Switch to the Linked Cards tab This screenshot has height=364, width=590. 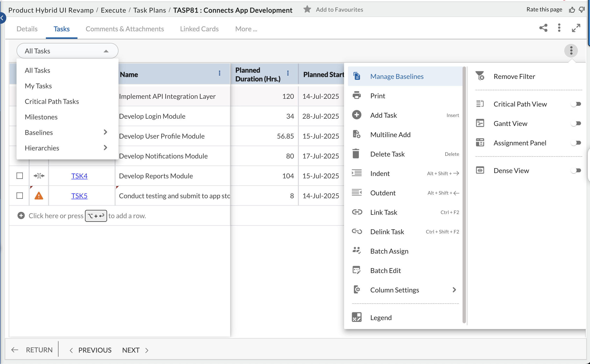[x=199, y=29]
